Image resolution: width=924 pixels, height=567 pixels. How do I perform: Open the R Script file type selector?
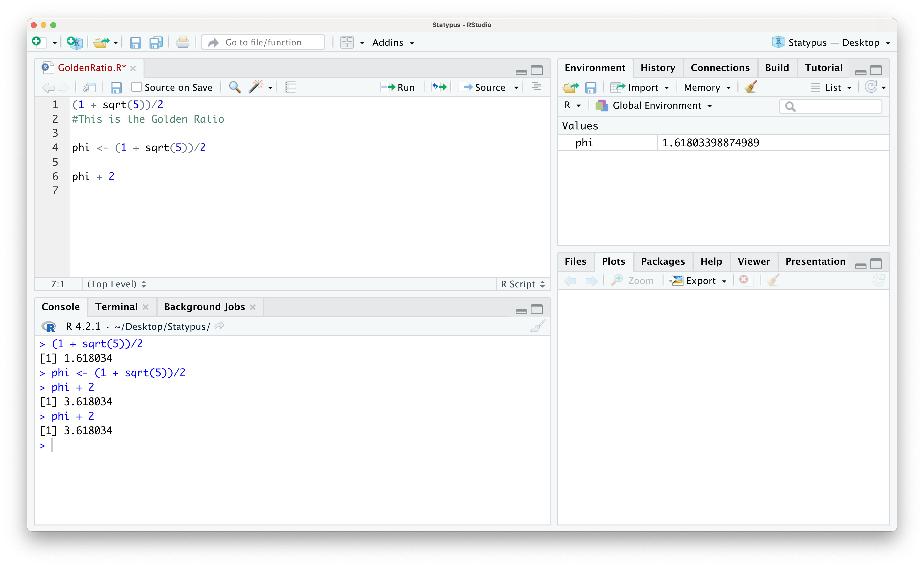click(522, 284)
